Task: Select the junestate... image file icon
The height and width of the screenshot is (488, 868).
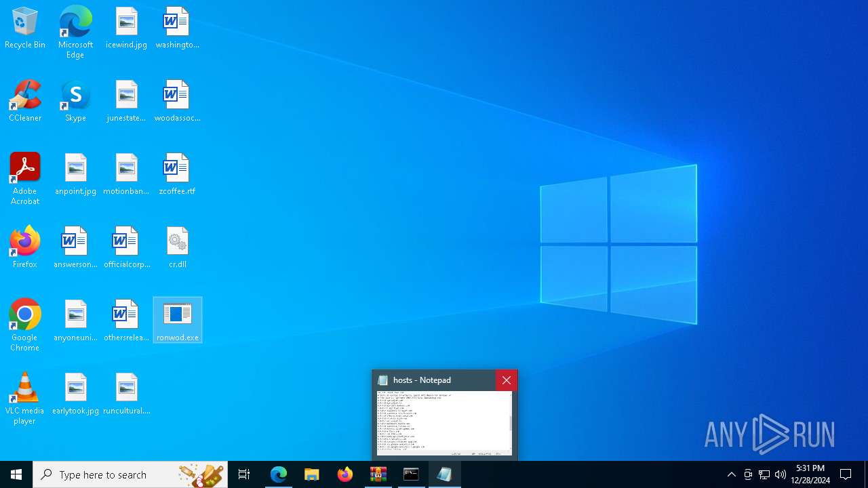Action: pos(127,102)
